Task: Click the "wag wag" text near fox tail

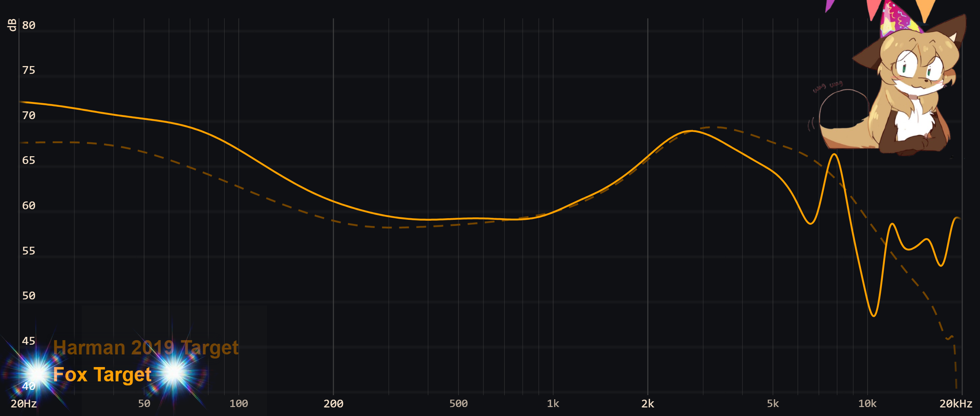Action: pos(827,86)
